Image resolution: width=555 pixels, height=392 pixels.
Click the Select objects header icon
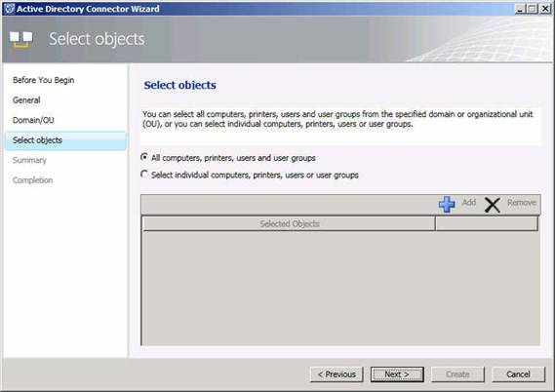pyautogui.click(x=20, y=39)
